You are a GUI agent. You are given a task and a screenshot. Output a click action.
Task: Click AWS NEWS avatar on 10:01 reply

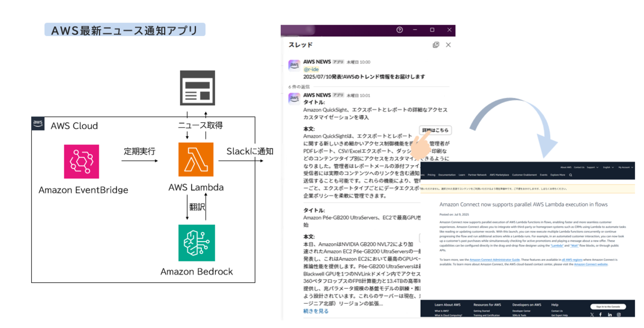pos(294,98)
